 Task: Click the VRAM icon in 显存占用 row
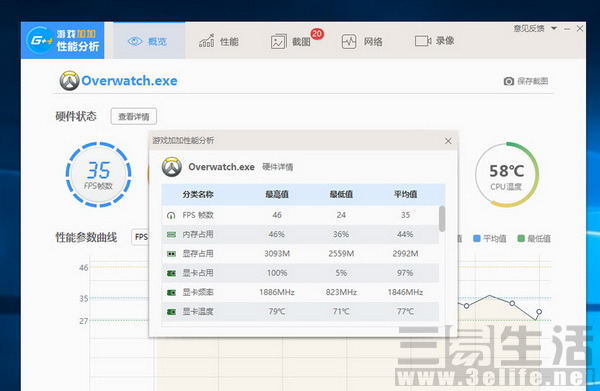coord(171,254)
